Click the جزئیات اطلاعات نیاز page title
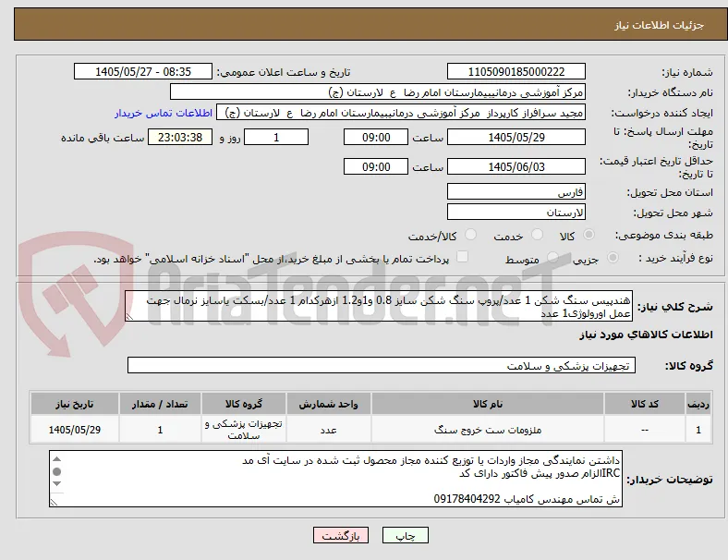The width and height of the screenshot is (728, 560). [660, 25]
